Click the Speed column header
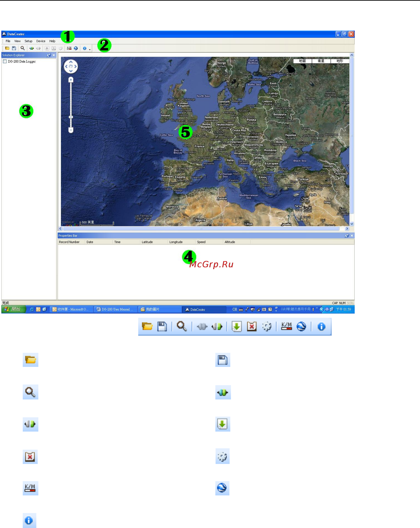 click(x=209, y=242)
